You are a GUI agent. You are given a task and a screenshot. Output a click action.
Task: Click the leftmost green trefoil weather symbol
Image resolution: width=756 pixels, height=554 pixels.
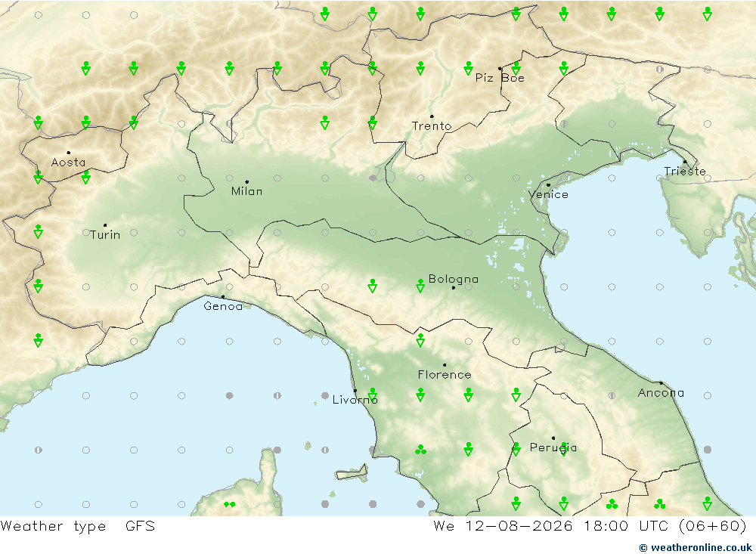tap(420, 450)
